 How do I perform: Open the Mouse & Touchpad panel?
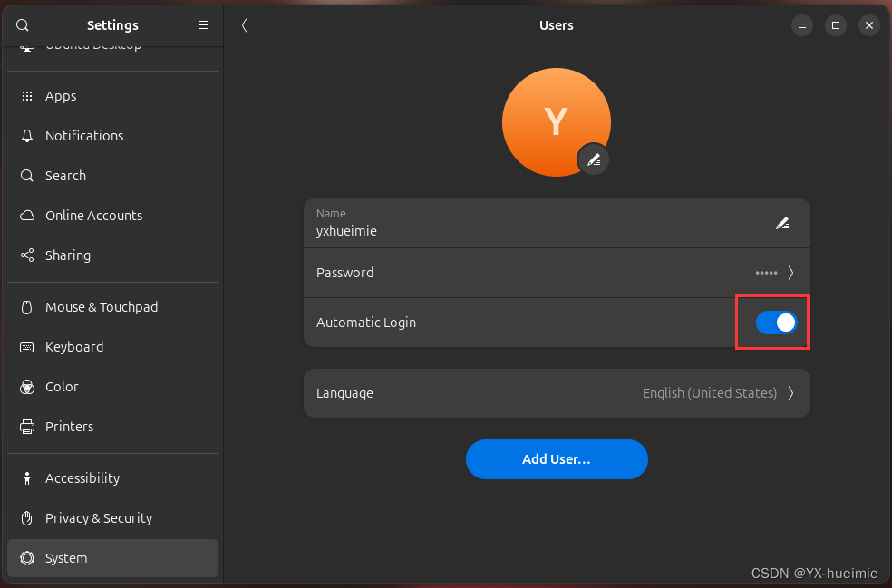[x=112, y=307]
